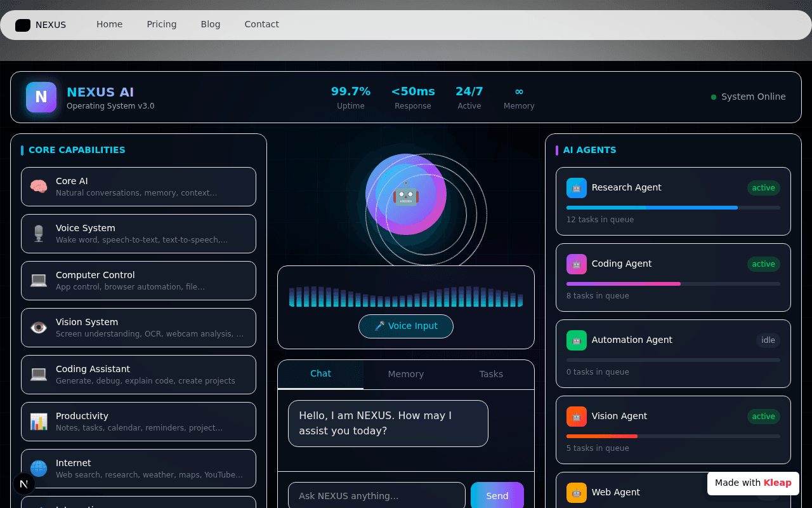Click the Made with Kleap badge

[x=753, y=483]
